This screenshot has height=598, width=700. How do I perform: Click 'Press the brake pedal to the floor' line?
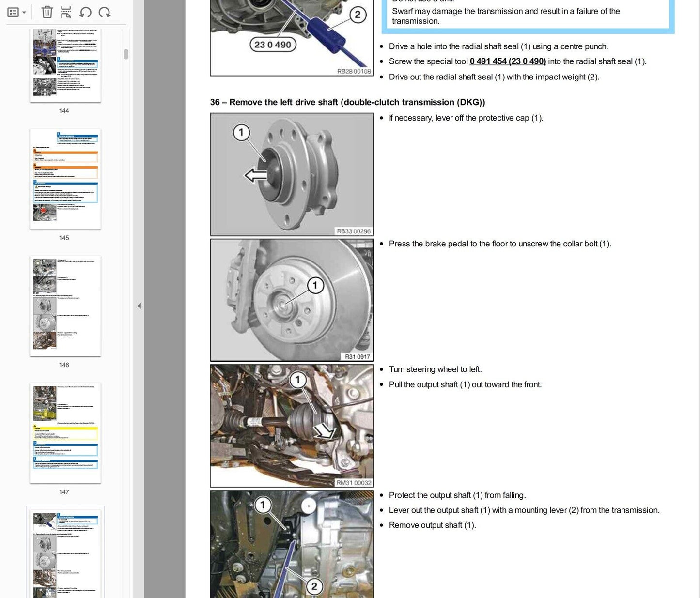pyautogui.click(x=500, y=244)
